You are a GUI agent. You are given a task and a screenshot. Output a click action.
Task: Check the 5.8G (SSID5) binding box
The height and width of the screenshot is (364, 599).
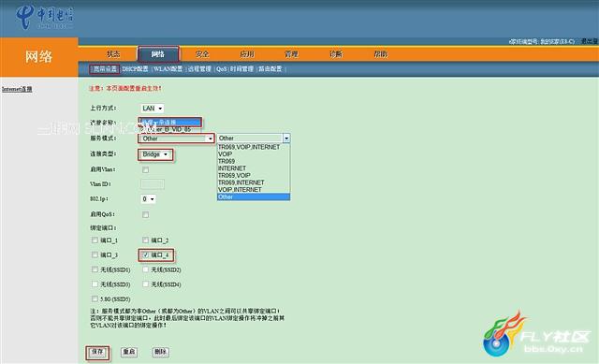click(95, 298)
